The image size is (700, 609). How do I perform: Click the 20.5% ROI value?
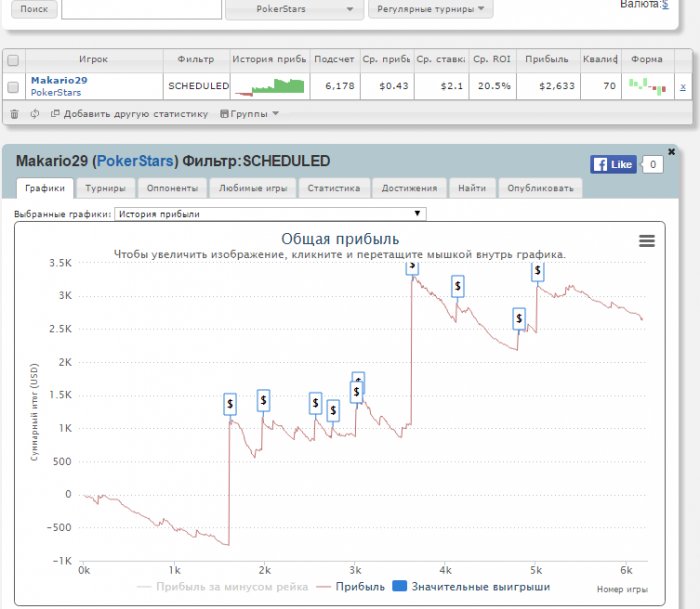point(494,86)
